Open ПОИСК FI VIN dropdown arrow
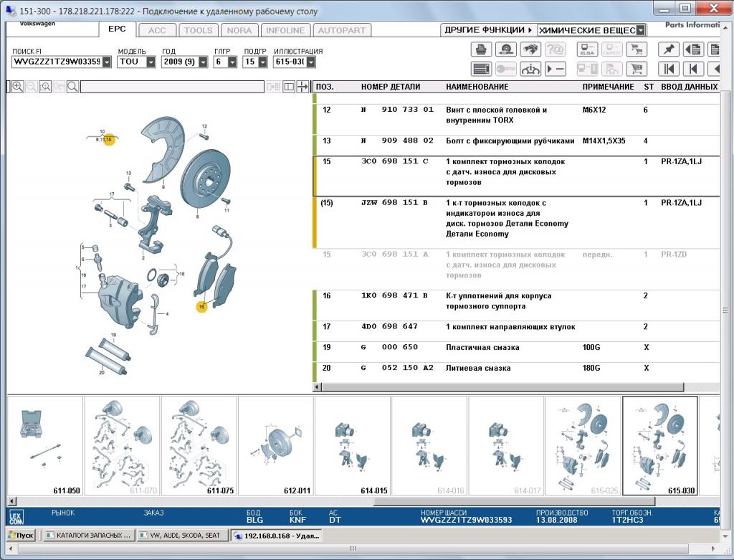Image resolution: width=734 pixels, height=560 pixels. point(107,62)
